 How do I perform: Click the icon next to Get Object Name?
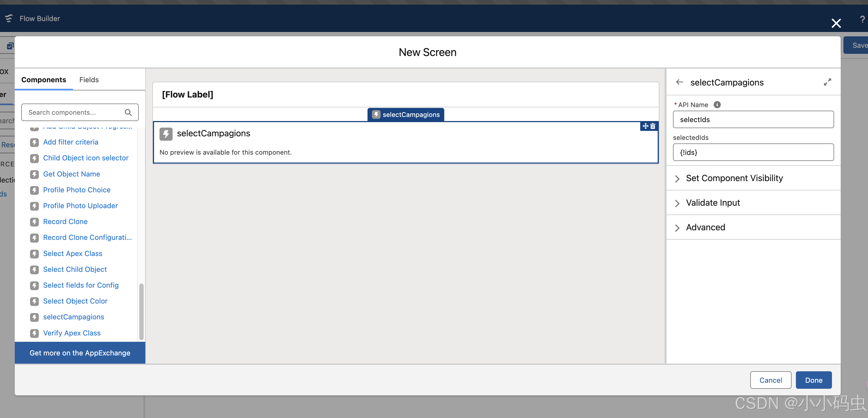tap(34, 174)
